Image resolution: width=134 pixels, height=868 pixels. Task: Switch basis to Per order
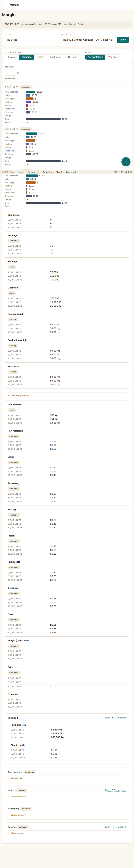coord(113,57)
